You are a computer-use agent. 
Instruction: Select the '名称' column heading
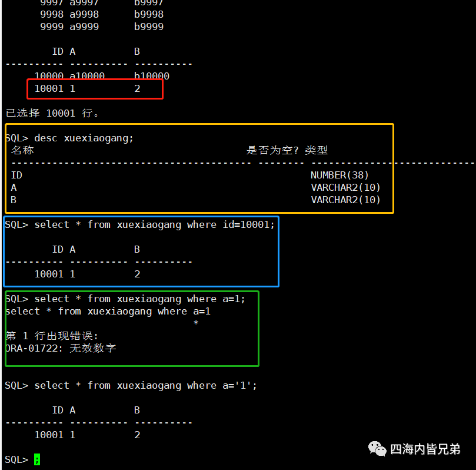point(22,150)
